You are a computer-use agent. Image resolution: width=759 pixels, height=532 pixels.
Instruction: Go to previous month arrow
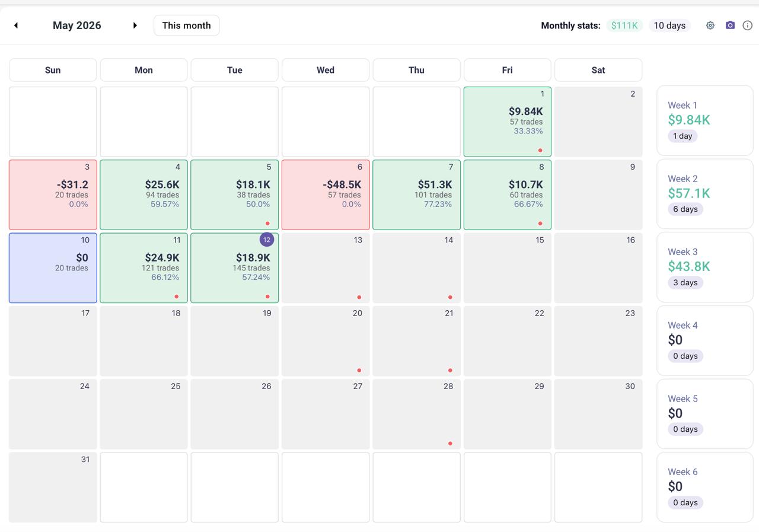coord(16,26)
